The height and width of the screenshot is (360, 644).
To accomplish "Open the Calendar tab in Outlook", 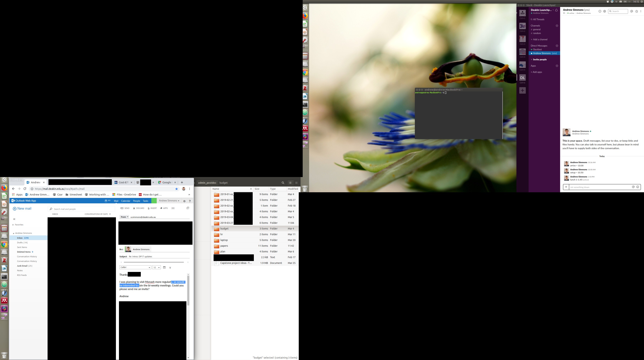I will tap(126, 201).
